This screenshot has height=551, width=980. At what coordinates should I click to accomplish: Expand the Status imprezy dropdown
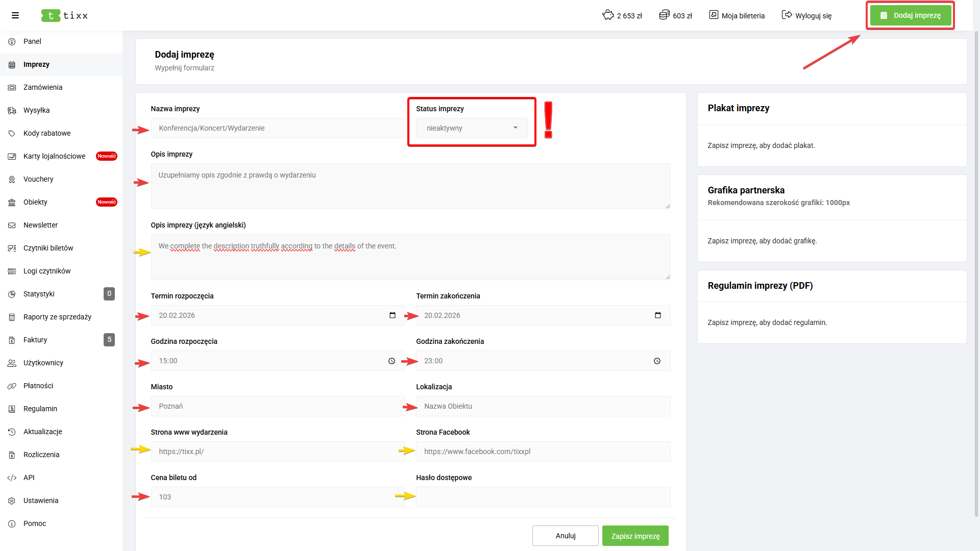[472, 128]
